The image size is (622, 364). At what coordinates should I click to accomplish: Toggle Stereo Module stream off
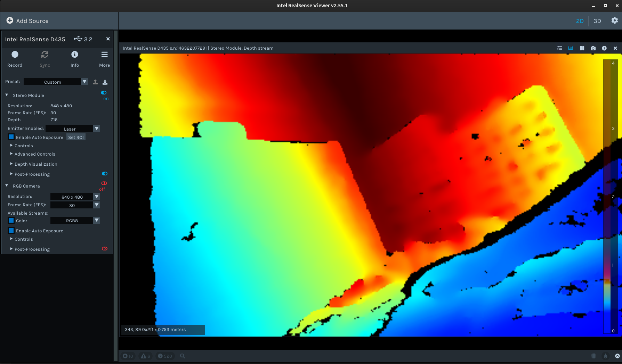coord(104,93)
